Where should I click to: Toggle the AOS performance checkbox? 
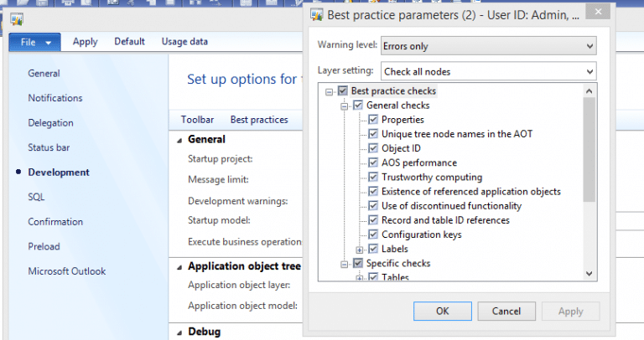coord(373,162)
